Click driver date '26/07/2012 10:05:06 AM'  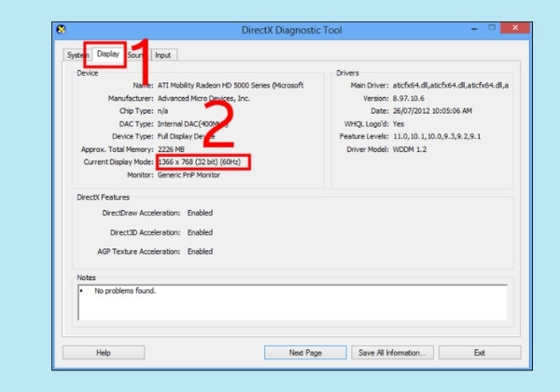(432, 111)
